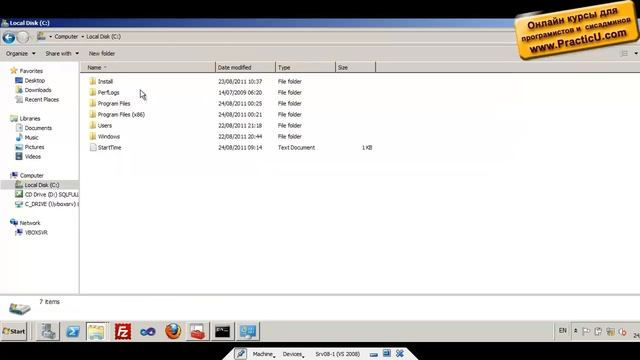
Task: Open Recent Places in Favorites
Action: pos(37,100)
